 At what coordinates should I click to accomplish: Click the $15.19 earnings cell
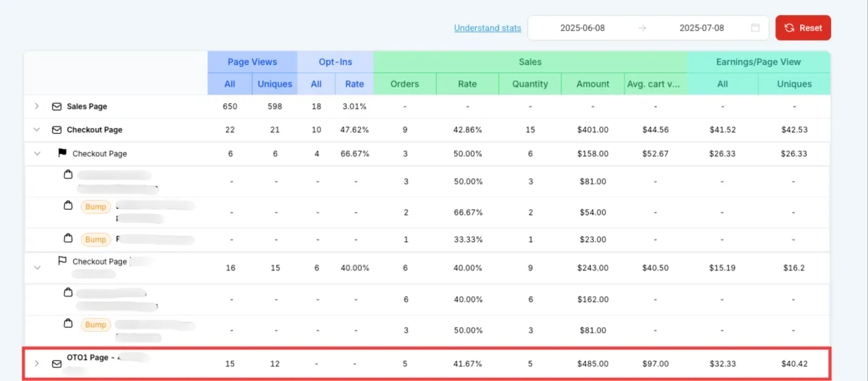point(723,267)
